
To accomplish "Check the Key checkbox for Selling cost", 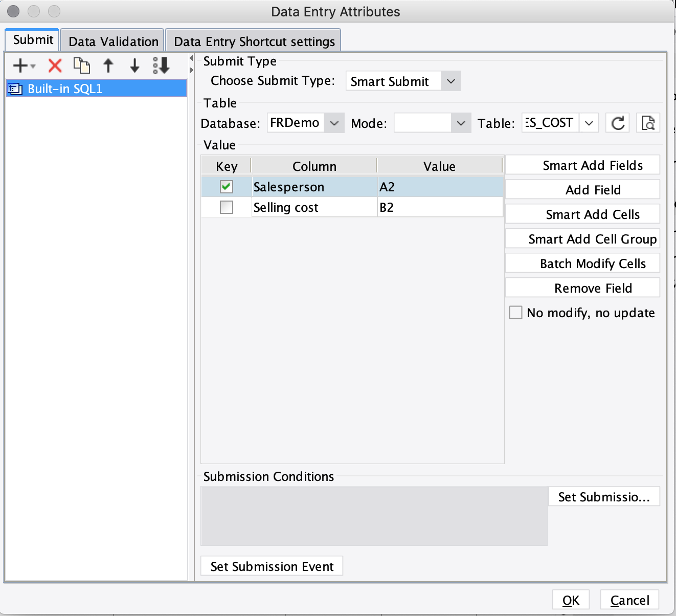I will point(227,207).
